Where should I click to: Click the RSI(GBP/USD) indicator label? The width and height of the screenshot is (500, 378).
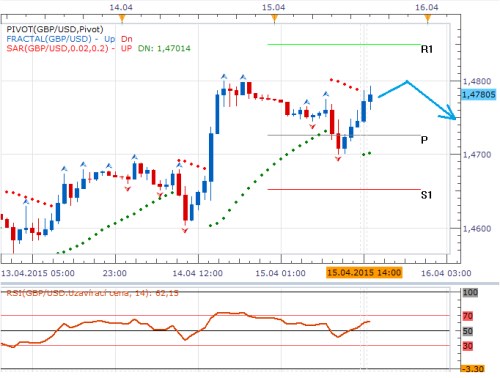tap(92, 293)
